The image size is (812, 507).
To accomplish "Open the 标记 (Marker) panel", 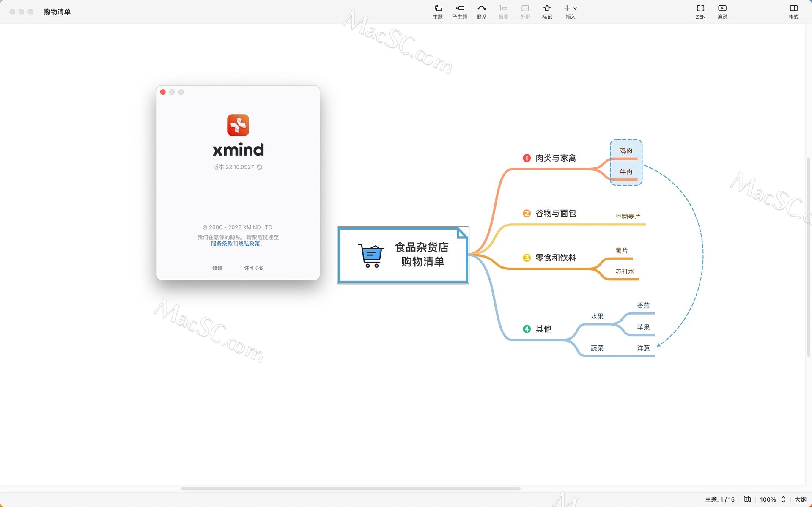I will (546, 11).
